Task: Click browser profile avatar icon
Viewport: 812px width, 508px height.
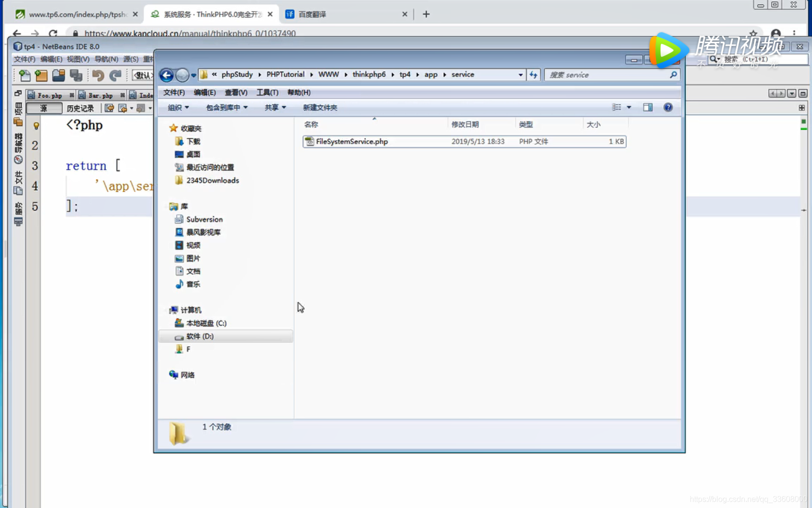Action: (x=776, y=33)
